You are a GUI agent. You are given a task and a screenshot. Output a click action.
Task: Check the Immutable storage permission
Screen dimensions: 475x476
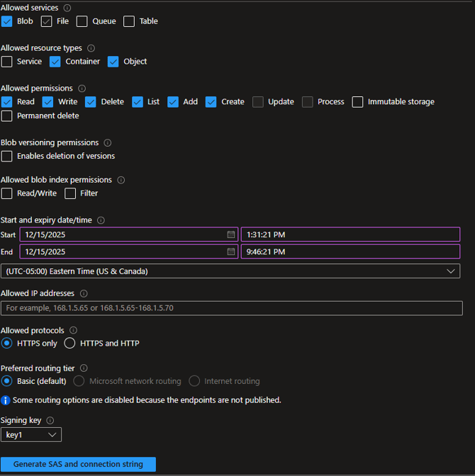tap(357, 102)
